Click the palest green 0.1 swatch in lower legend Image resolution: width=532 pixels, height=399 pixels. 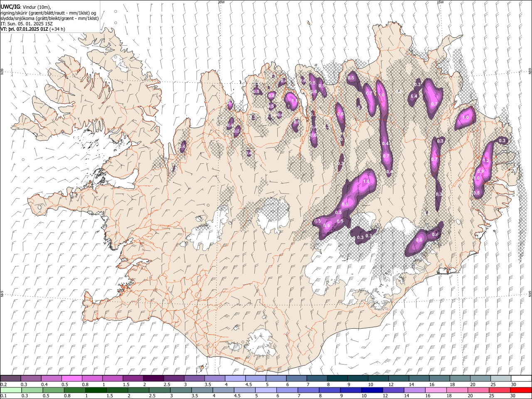click(11, 390)
